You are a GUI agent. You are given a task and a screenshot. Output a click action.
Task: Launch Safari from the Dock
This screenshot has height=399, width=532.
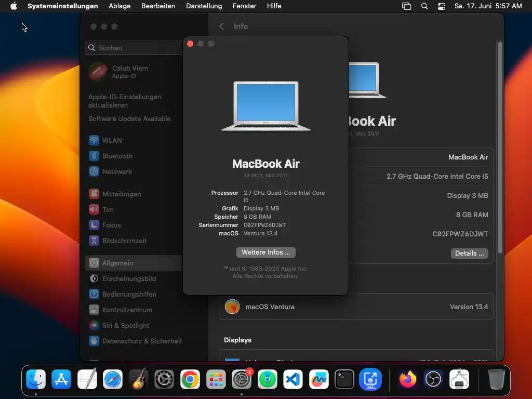tap(113, 379)
